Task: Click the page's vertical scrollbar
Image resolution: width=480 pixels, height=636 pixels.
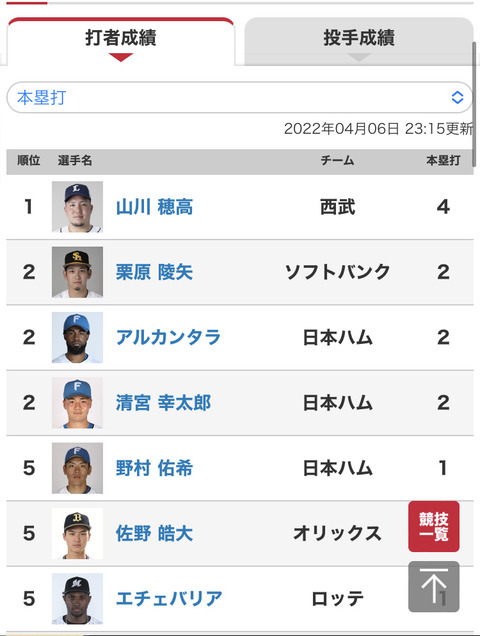Action: click(x=474, y=104)
